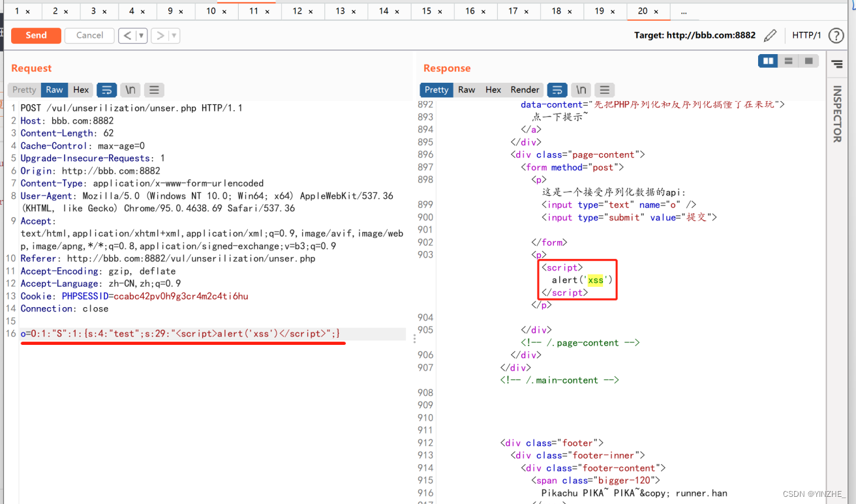Switch to combined tabbed layout
This screenshot has width=856, height=504.
808,61
